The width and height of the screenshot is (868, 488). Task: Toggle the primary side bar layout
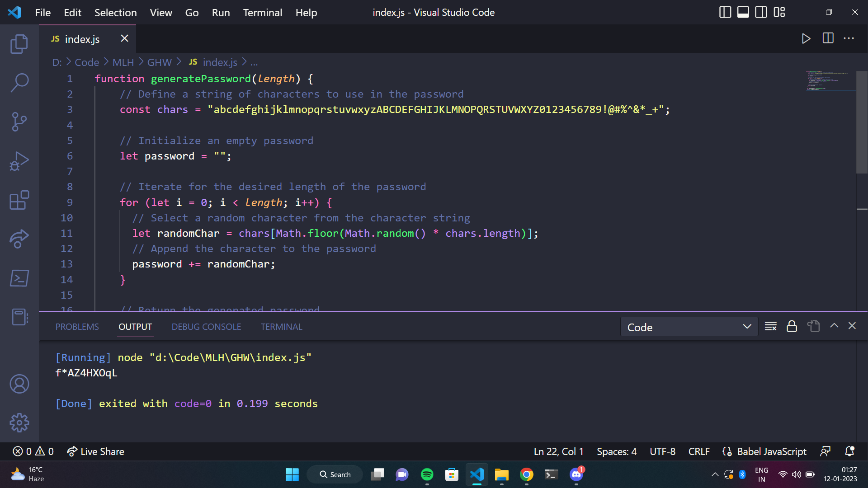coord(725,12)
